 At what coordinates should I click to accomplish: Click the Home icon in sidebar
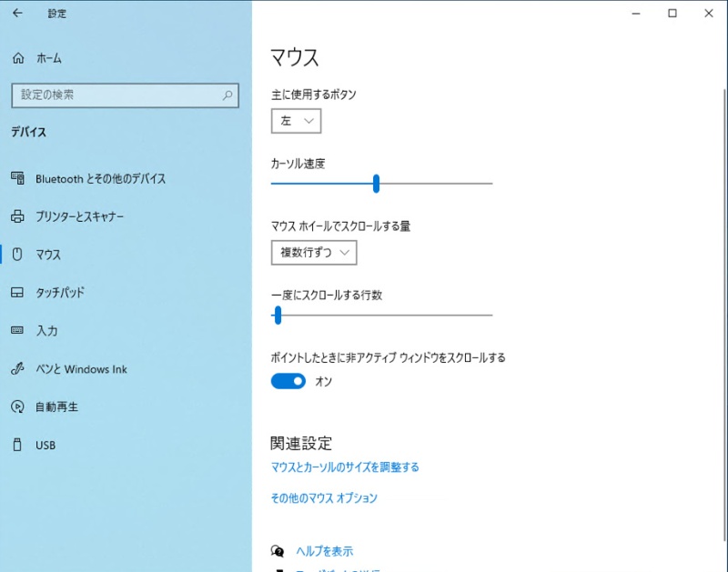(17, 58)
